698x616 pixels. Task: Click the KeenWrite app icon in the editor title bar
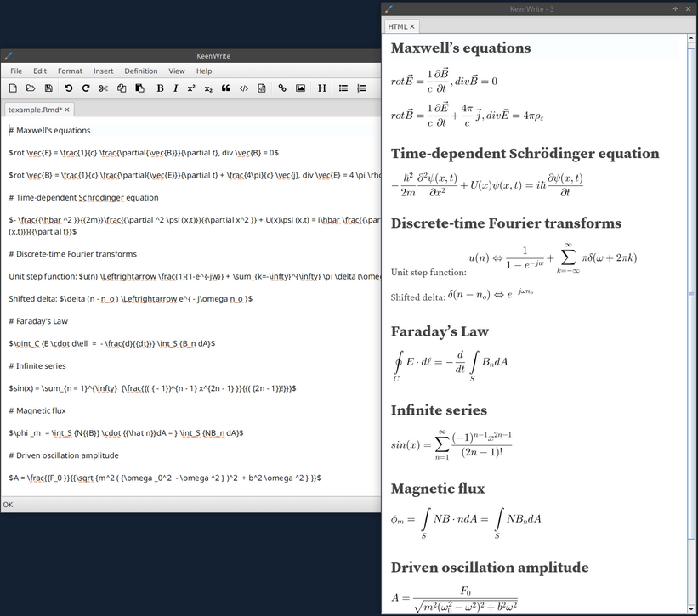click(x=8, y=55)
